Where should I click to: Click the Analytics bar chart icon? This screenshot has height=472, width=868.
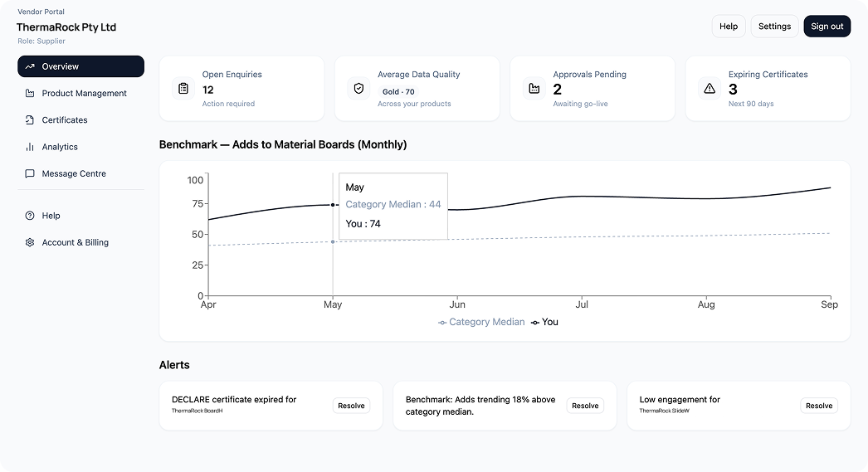click(x=30, y=147)
